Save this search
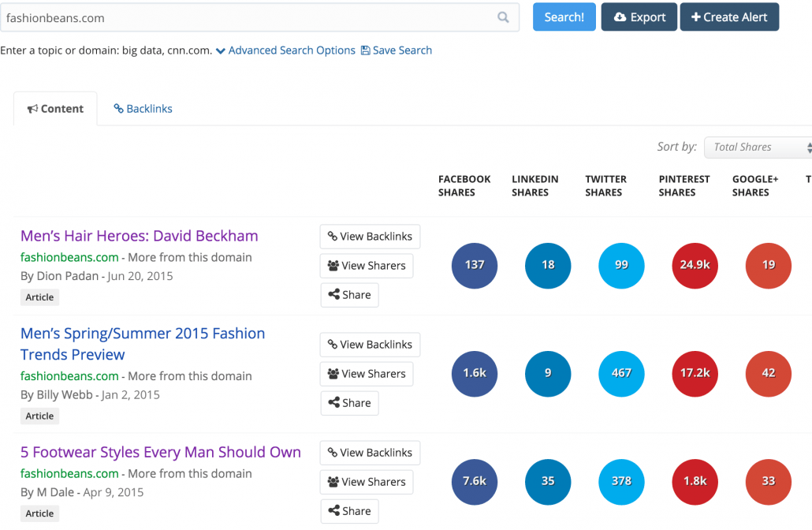812x530 pixels. tap(397, 50)
